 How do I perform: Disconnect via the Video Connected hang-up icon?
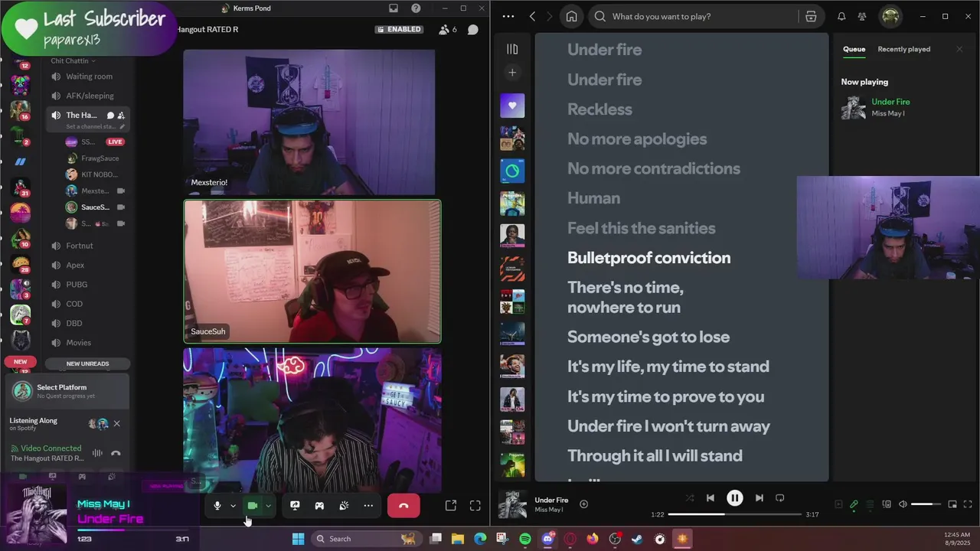click(x=116, y=453)
